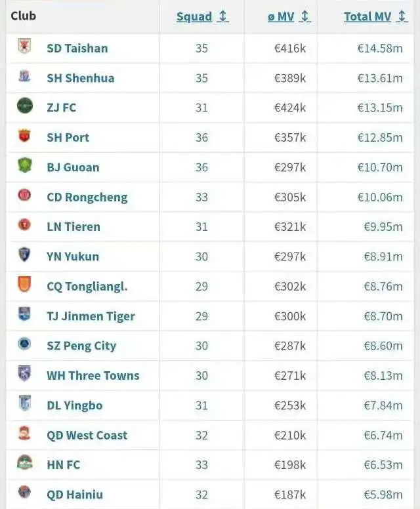Image resolution: width=420 pixels, height=509 pixels.
Task: Click the HN FC club crest icon
Action: coord(25,462)
